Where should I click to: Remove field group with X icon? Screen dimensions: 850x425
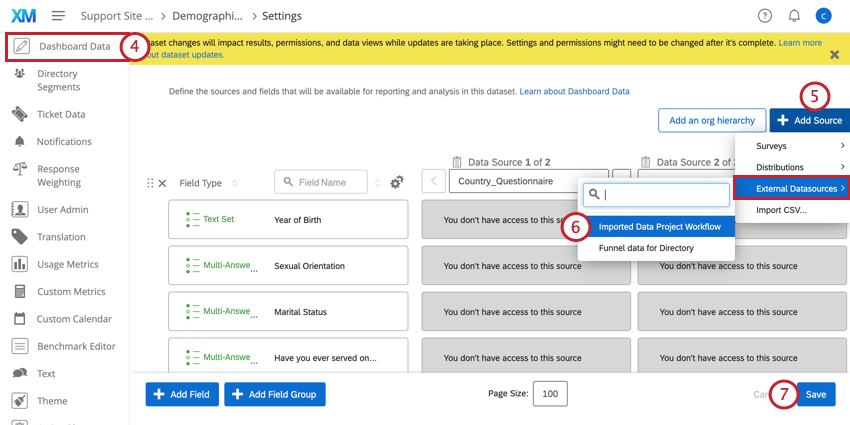click(x=162, y=183)
